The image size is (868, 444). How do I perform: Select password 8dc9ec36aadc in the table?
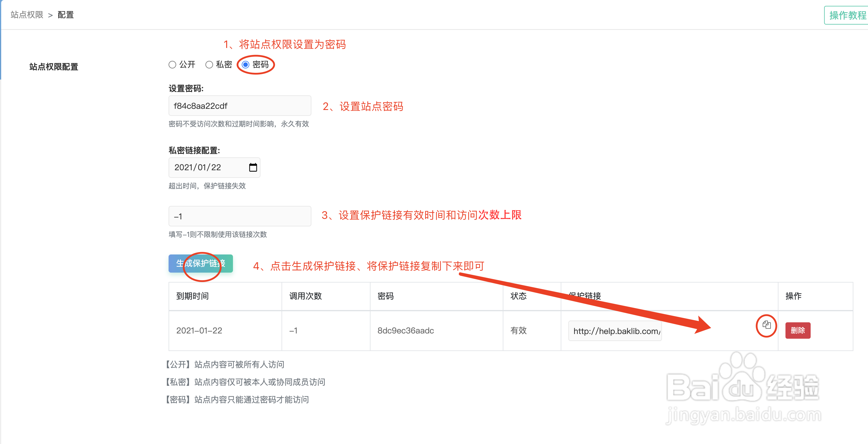click(x=405, y=331)
